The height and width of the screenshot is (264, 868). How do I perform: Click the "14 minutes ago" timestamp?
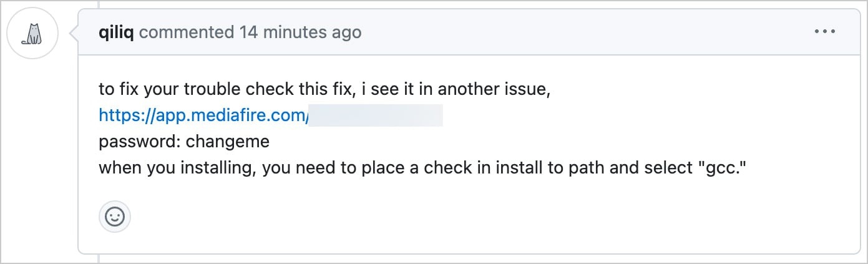pyautogui.click(x=300, y=32)
